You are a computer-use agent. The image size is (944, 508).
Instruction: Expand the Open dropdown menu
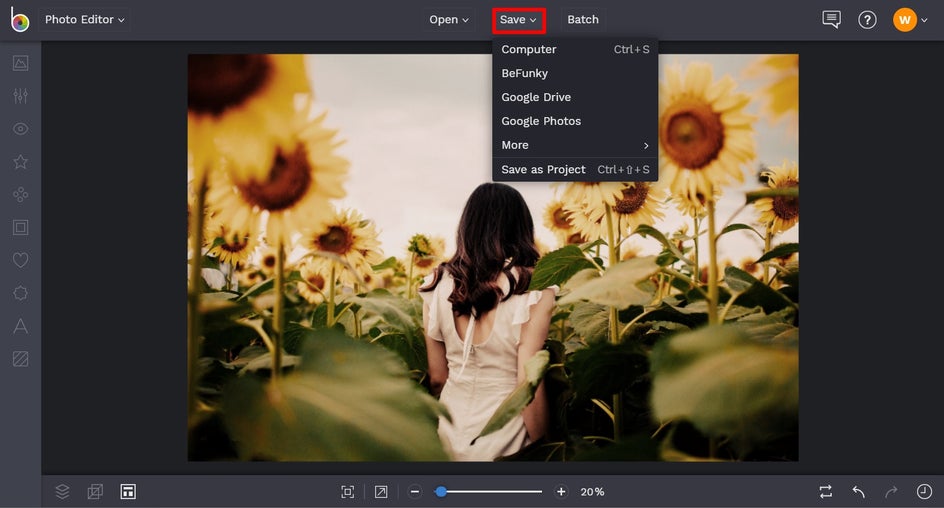pyautogui.click(x=449, y=19)
